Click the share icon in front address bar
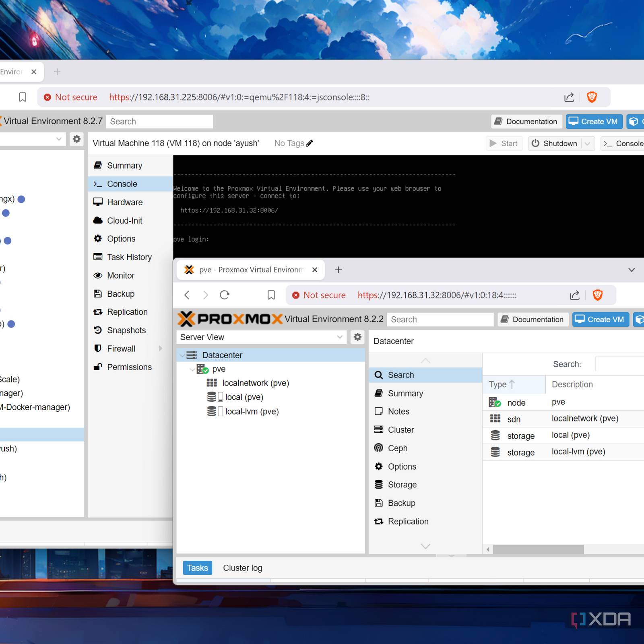Viewport: 644px width, 644px height. [x=574, y=295]
